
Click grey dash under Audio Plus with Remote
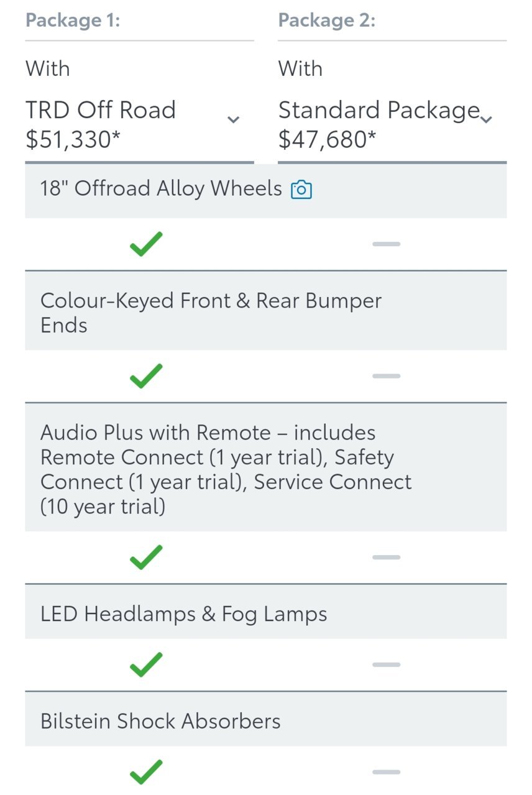(x=386, y=557)
